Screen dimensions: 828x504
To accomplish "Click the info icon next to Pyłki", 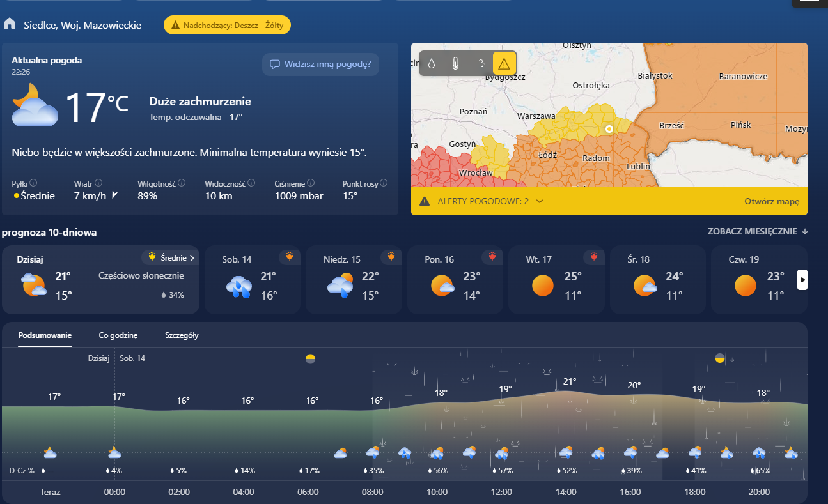I will coord(33,183).
